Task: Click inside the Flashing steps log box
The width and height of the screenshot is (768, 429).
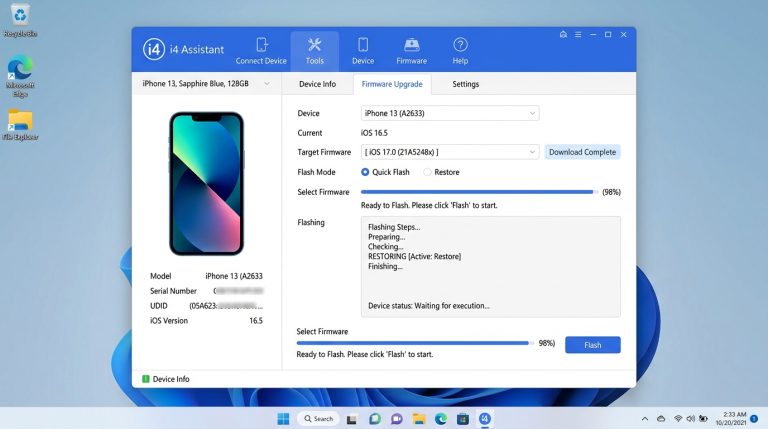Action: pos(490,265)
